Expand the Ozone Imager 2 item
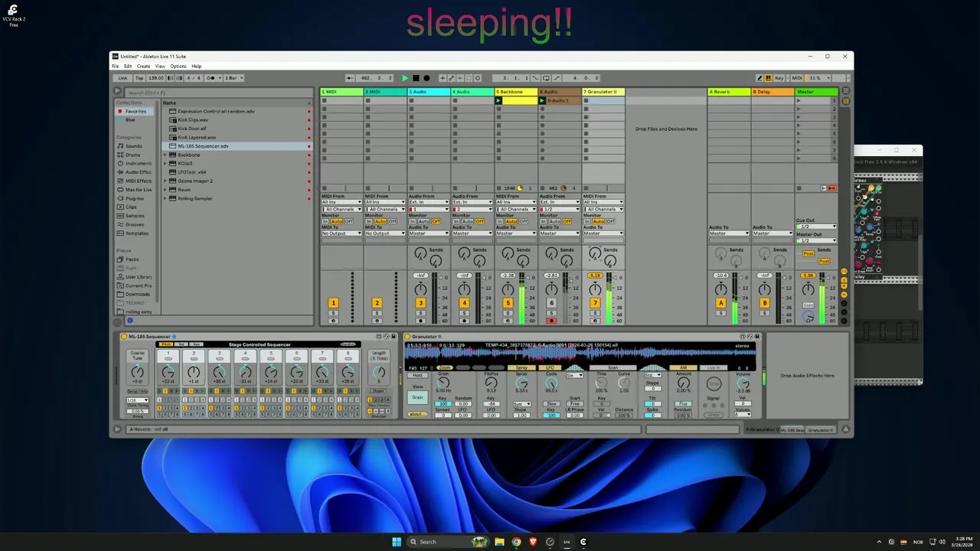This screenshot has width=980, height=551. pyautogui.click(x=165, y=181)
